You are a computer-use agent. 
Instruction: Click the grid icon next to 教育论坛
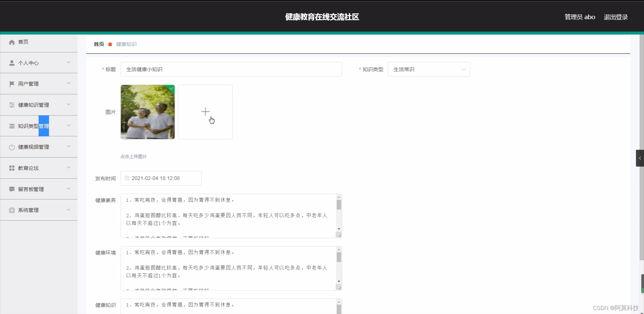(x=12, y=168)
